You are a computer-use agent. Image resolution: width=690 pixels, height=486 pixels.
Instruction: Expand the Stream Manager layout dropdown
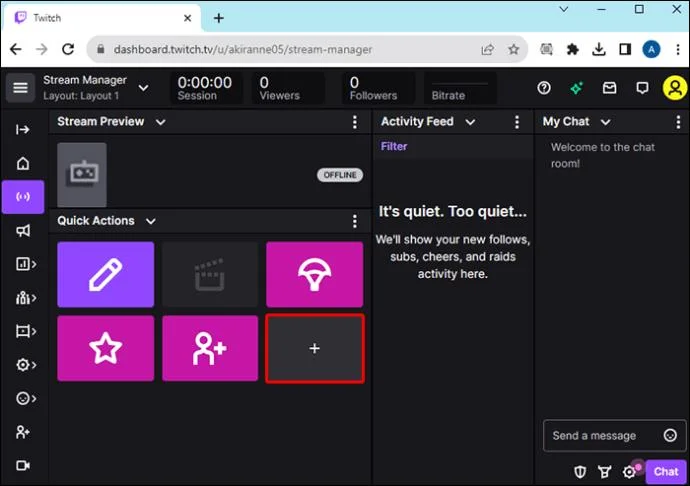(143, 88)
